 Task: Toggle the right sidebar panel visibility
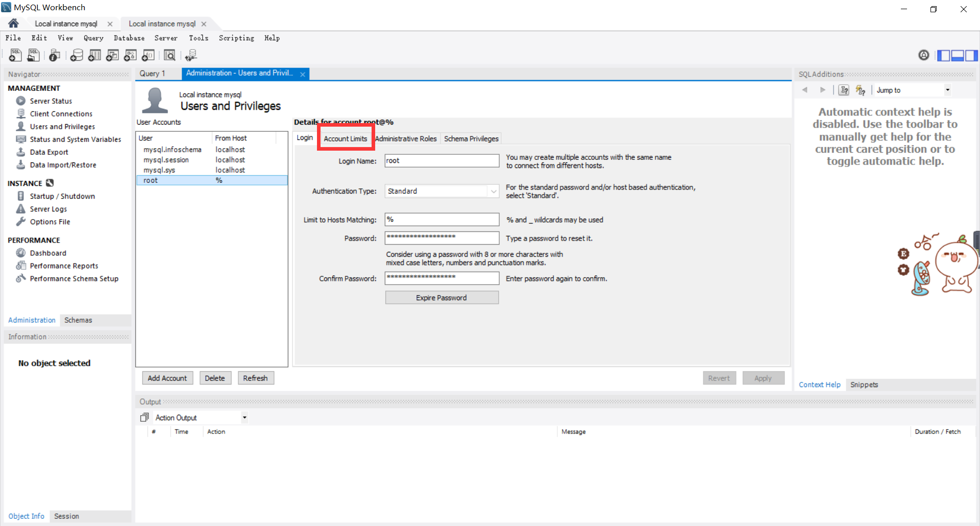coord(971,55)
